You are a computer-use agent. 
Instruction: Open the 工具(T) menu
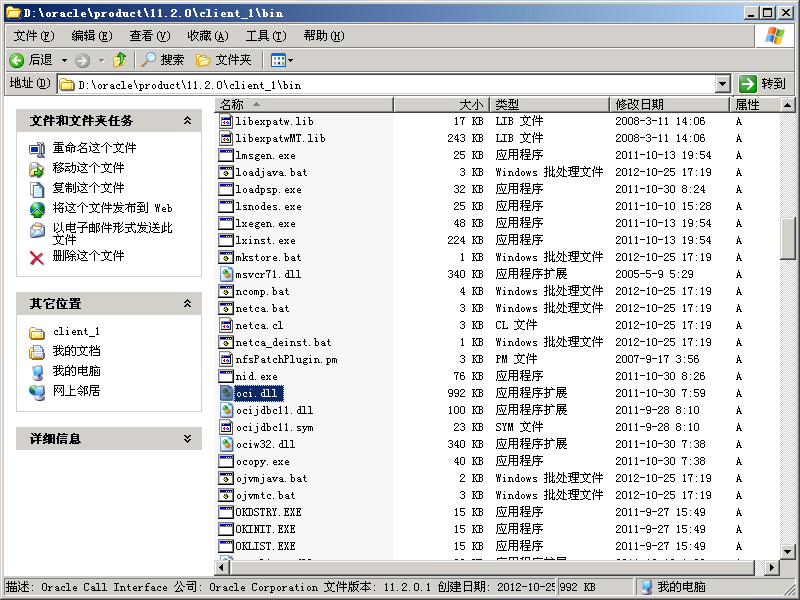point(266,36)
